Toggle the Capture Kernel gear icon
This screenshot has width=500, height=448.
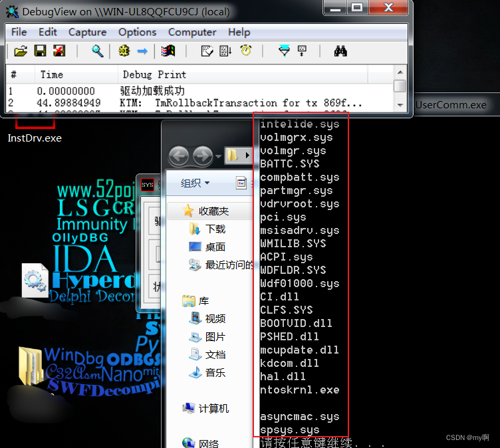coord(124,51)
